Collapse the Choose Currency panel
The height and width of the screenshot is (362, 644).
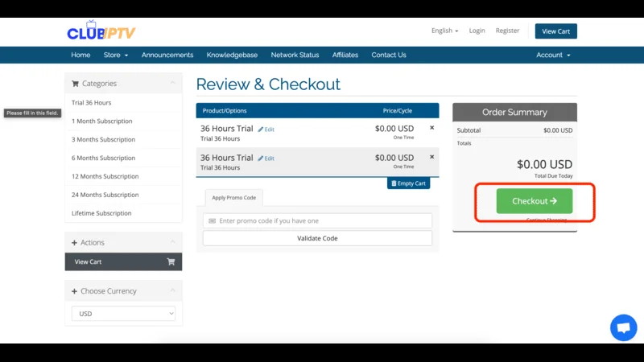[172, 291]
